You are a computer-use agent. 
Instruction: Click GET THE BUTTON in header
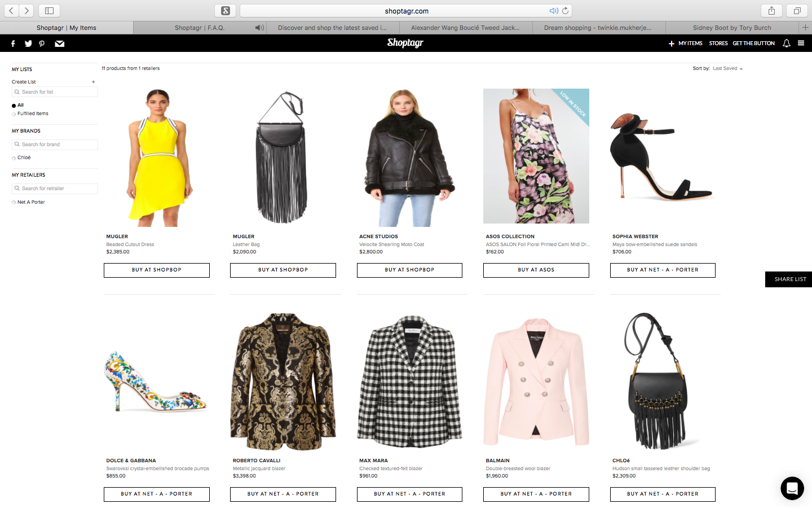coord(753,43)
